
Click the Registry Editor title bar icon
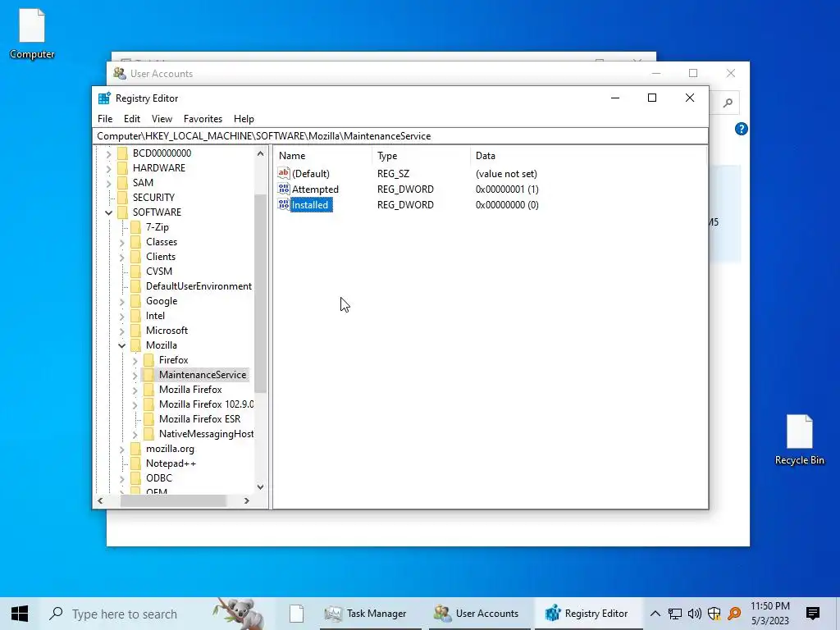click(x=104, y=98)
